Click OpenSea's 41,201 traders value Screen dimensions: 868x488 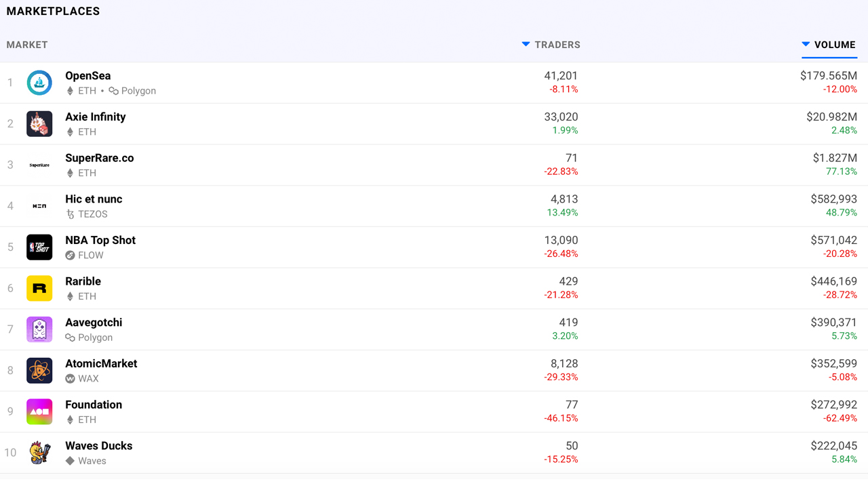coord(561,76)
